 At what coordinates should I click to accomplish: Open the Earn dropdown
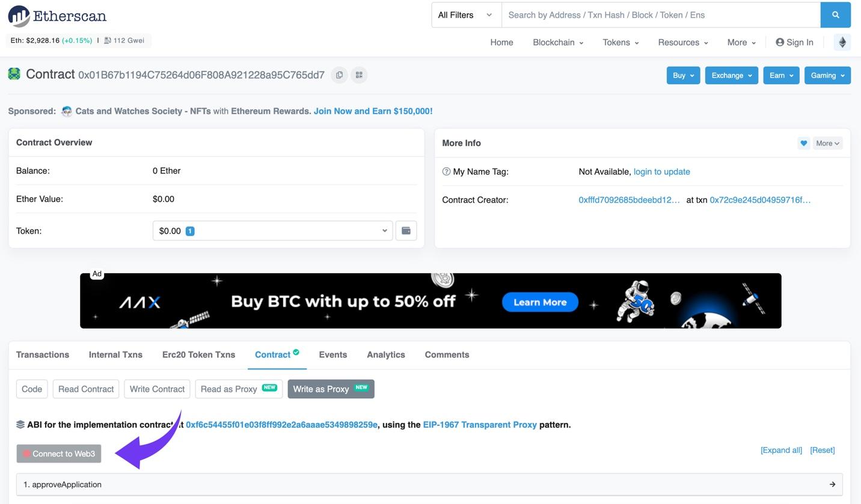tap(781, 75)
